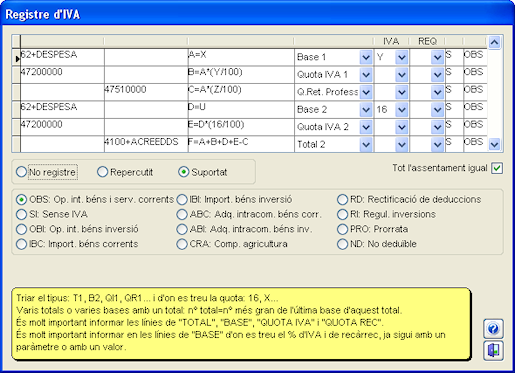Click the grid scroll up arrow
This screenshot has height=373, width=515.
[x=494, y=42]
